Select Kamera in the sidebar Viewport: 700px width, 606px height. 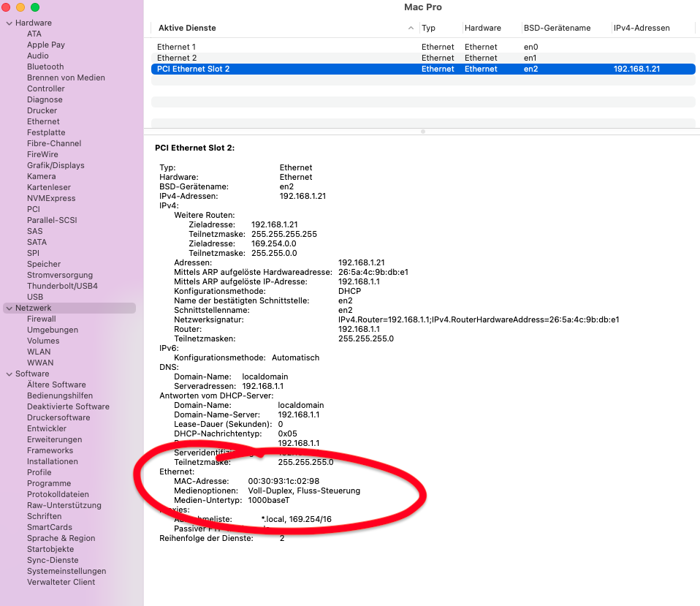[x=42, y=176]
